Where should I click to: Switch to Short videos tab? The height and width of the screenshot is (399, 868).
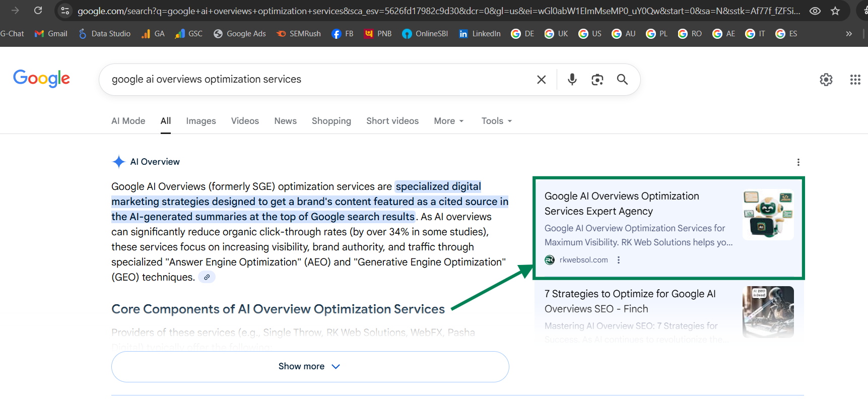(x=392, y=121)
